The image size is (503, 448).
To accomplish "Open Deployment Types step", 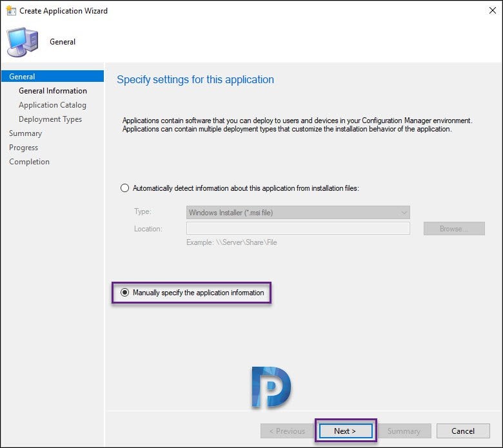I will (50, 119).
